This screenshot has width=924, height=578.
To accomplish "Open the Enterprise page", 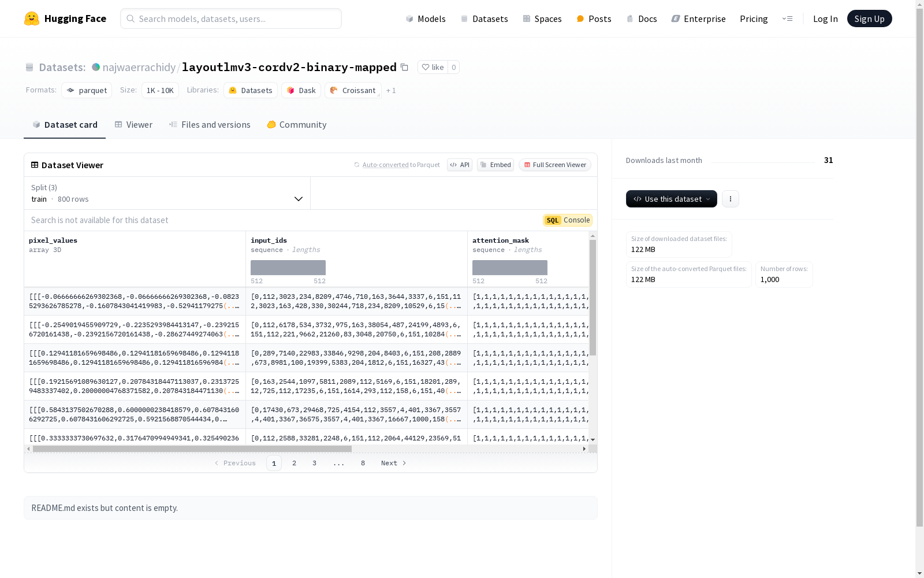I will pos(699,18).
